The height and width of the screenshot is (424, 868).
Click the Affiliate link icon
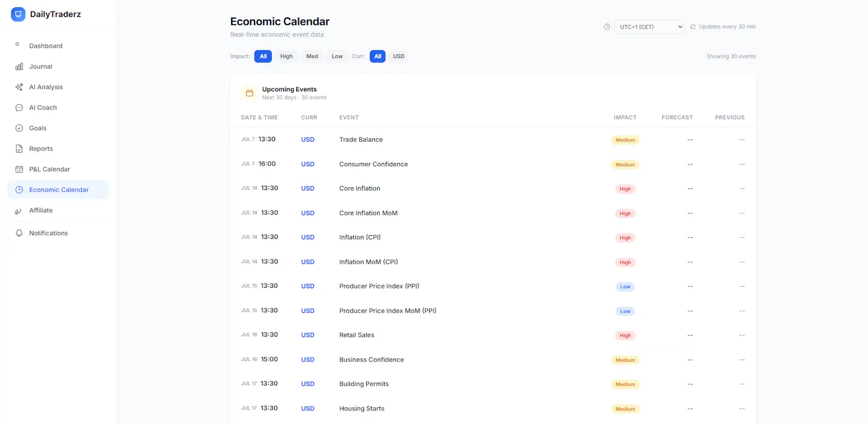[18, 211]
